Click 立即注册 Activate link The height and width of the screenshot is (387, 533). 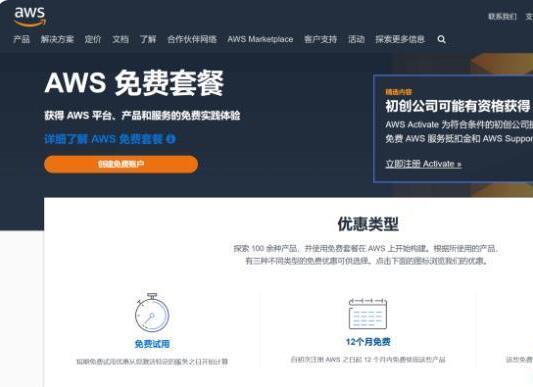click(x=424, y=164)
